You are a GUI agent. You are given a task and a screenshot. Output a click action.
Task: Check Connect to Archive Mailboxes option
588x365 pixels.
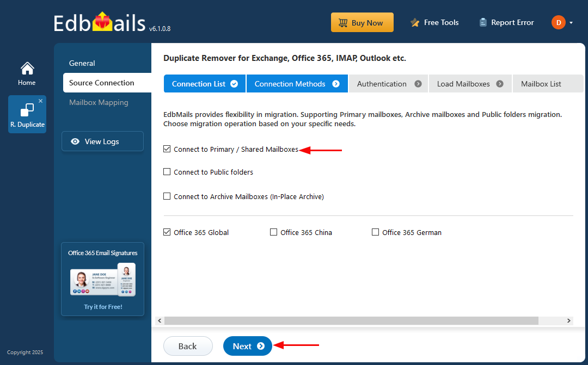[167, 196]
